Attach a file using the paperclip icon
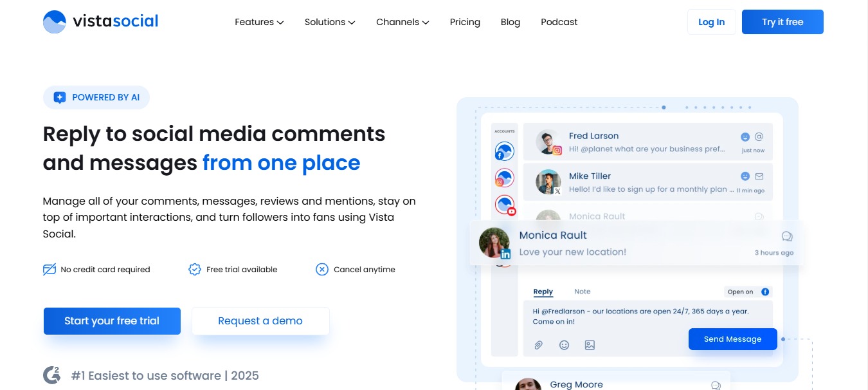Screen dimensions: 868x390 [538, 345]
